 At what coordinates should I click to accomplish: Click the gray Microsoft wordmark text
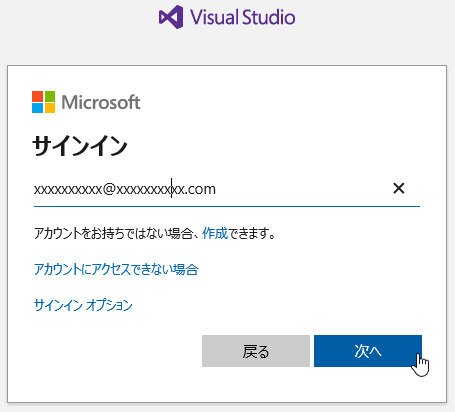(x=101, y=102)
